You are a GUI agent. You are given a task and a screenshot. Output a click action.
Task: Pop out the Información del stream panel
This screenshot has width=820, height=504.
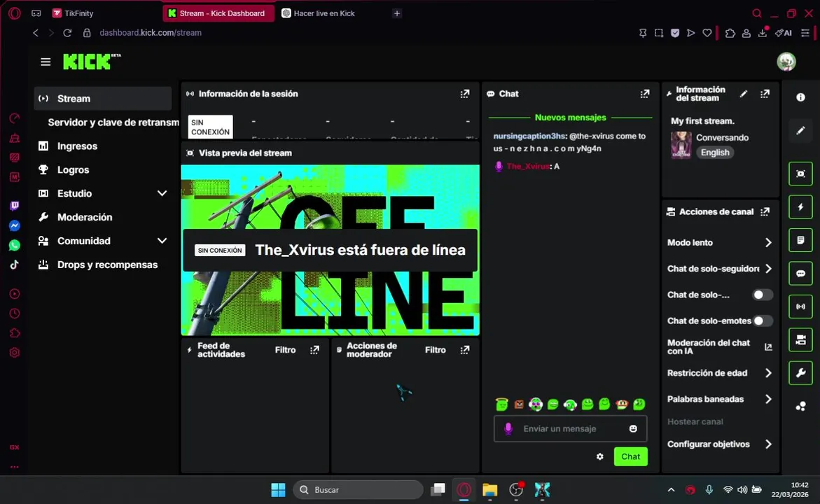click(x=765, y=94)
